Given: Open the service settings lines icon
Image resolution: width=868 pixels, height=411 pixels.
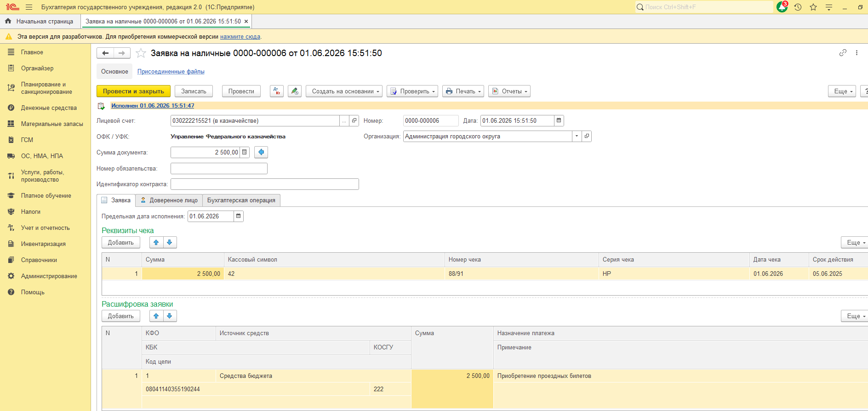Looking at the screenshot, I should point(829,7).
